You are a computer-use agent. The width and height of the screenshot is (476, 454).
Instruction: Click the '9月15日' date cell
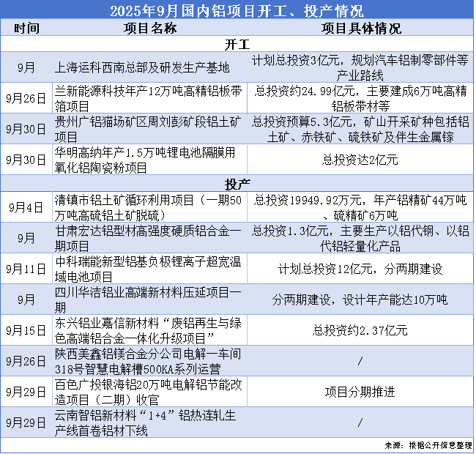(x=26, y=330)
